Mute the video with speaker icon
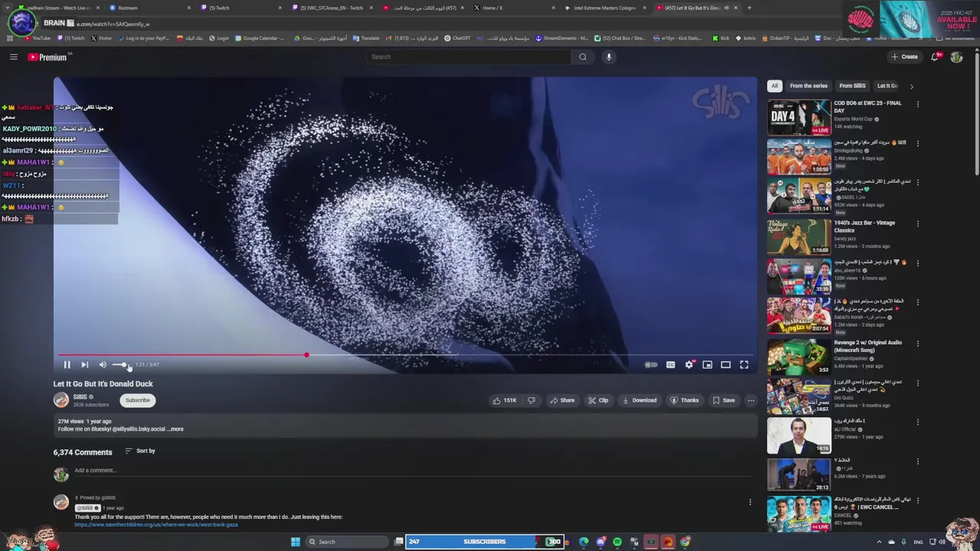980x551 pixels. (103, 365)
